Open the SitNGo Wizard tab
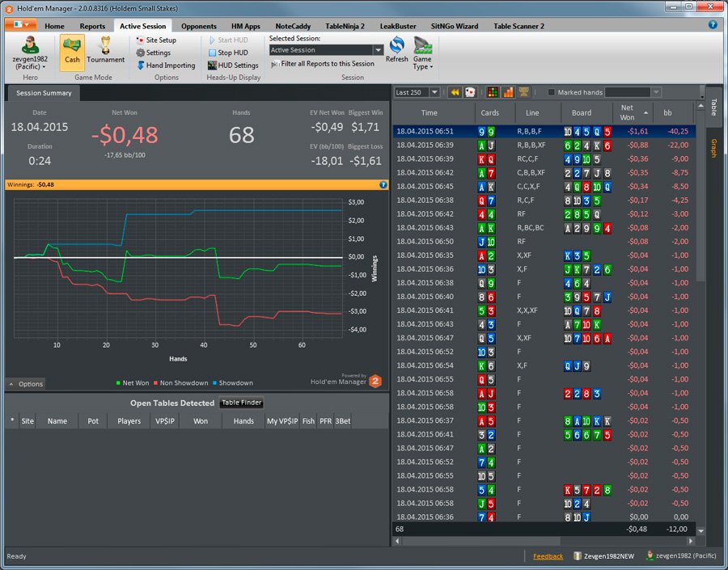Viewport: 728px width, 570px height. click(455, 26)
